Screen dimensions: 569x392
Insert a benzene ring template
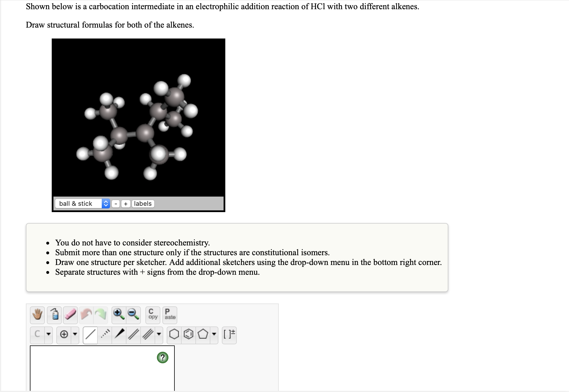189,335
